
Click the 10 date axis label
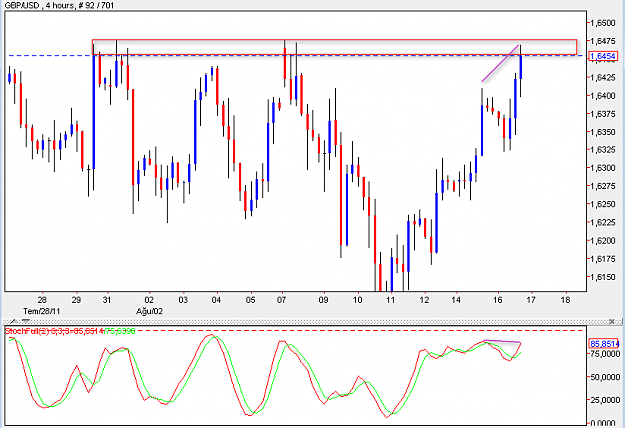click(x=358, y=300)
